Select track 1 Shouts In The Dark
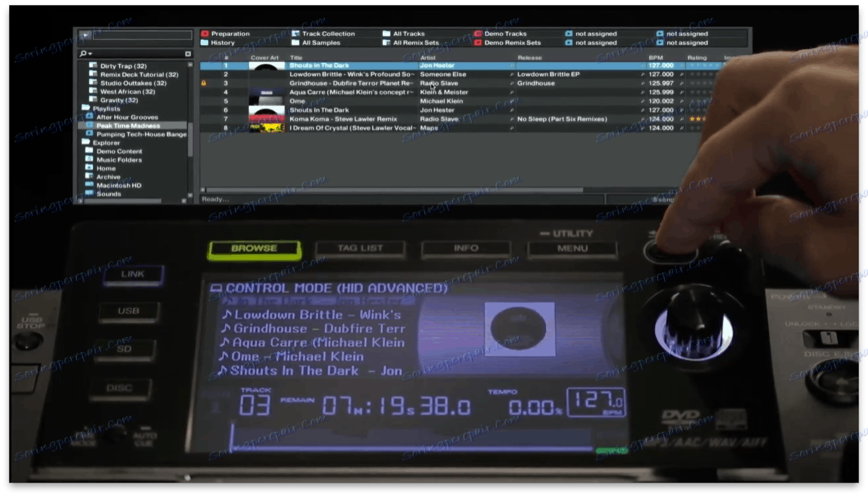868x496 pixels. [319, 66]
